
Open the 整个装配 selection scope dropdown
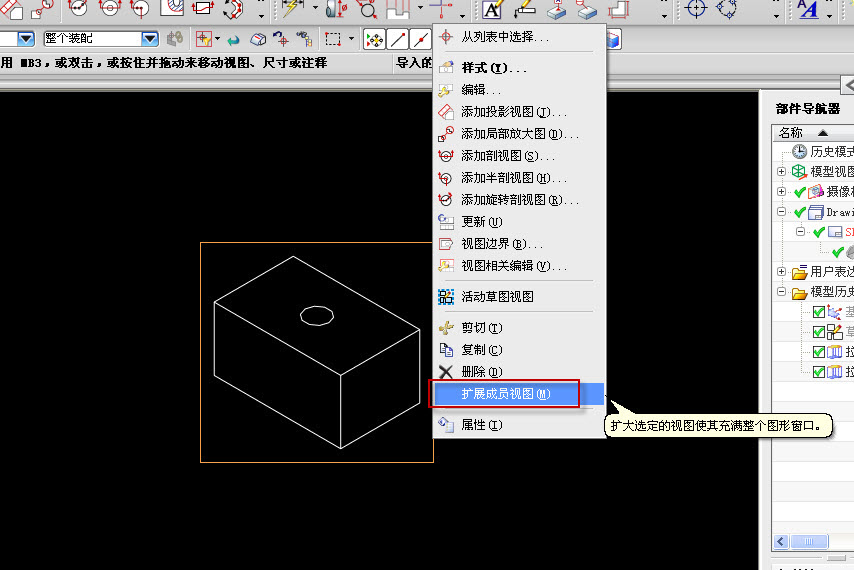point(150,39)
